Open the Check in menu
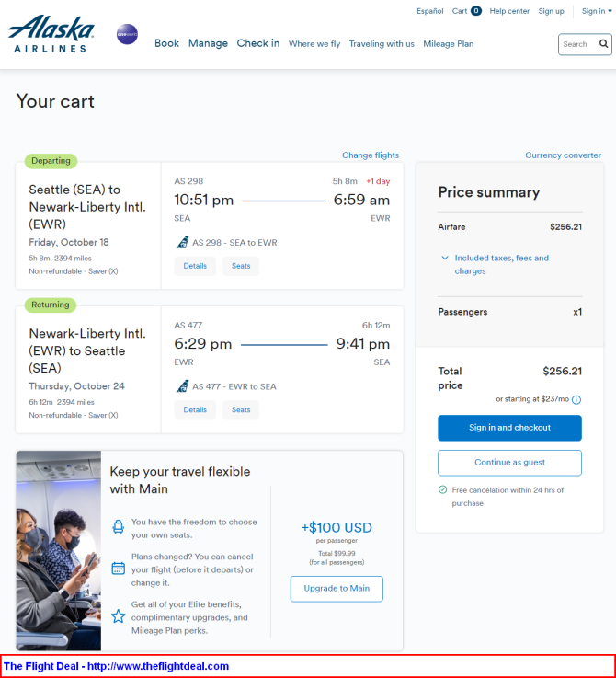616x678 pixels. (258, 43)
